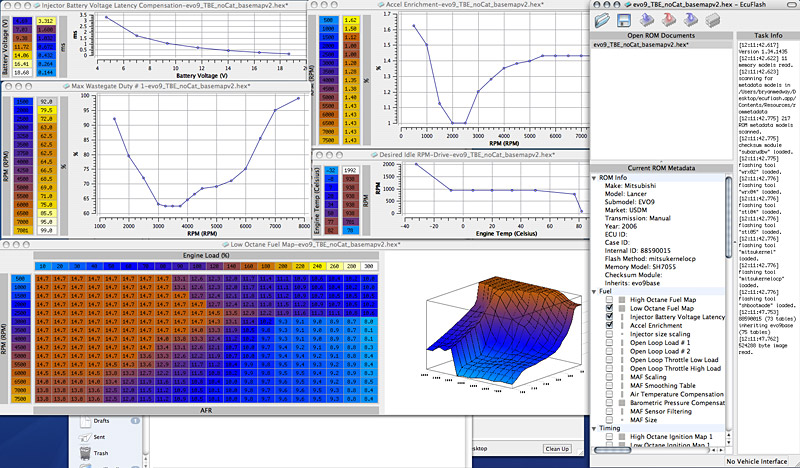The width and height of the screenshot is (800, 468).
Task: Click the High Octane Fuel Map table-type icon
Action: click(622, 300)
